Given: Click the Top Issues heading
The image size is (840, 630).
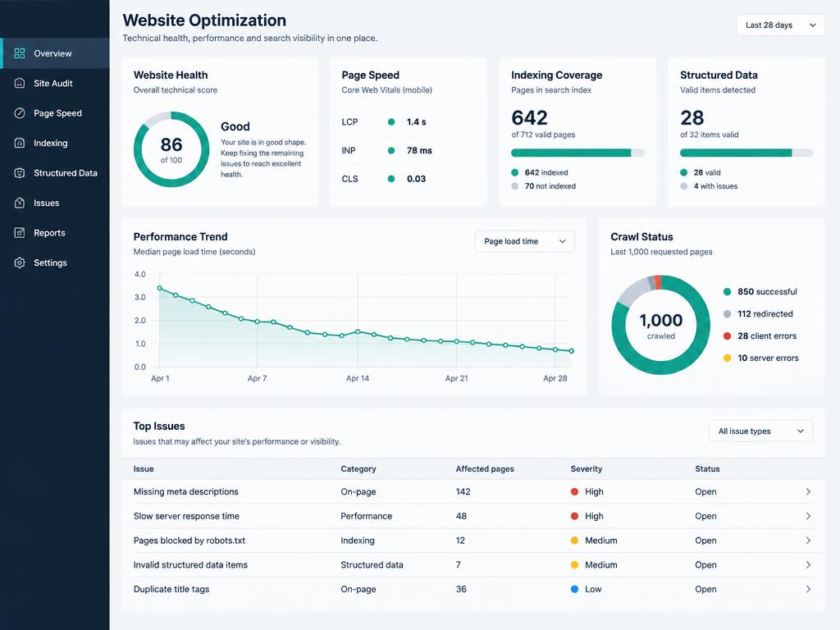Looking at the screenshot, I should pos(159,426).
